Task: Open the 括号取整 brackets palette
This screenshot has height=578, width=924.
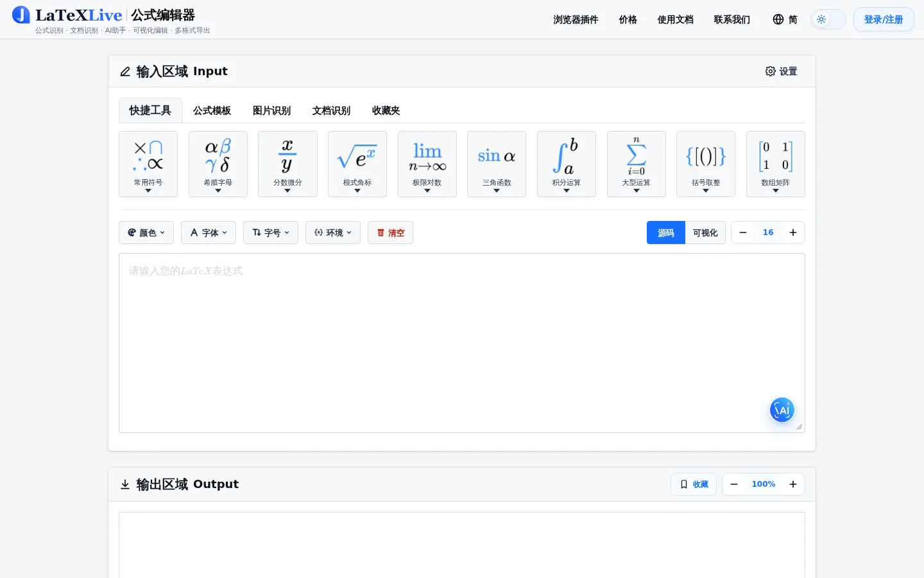Action: click(x=706, y=164)
